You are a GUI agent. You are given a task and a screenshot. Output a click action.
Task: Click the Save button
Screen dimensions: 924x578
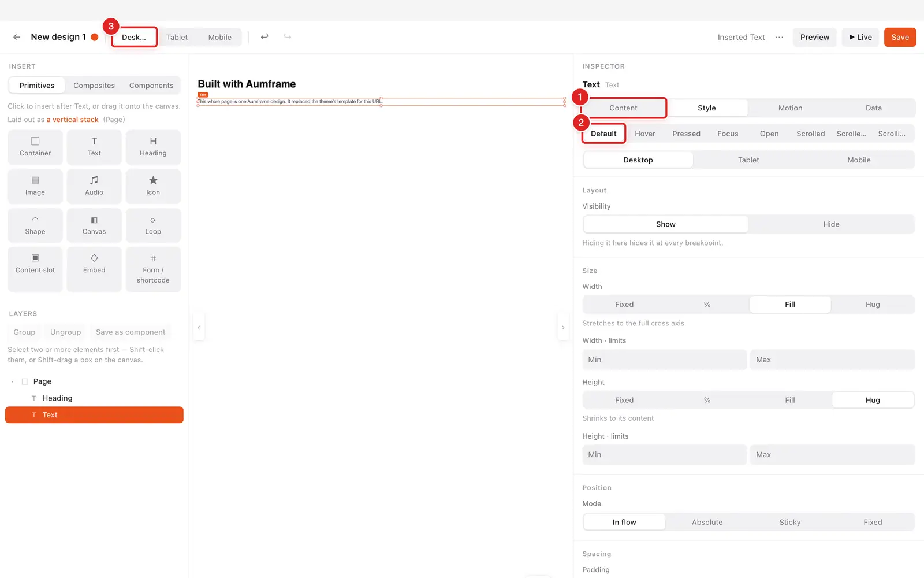(x=900, y=37)
